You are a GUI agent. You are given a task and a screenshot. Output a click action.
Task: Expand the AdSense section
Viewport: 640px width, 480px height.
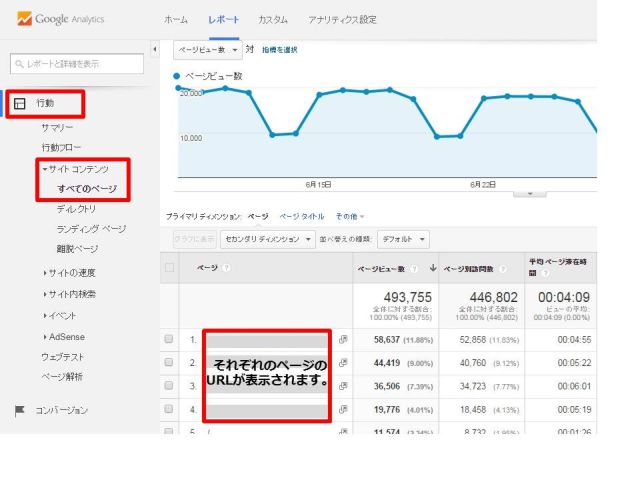[x=45, y=337]
